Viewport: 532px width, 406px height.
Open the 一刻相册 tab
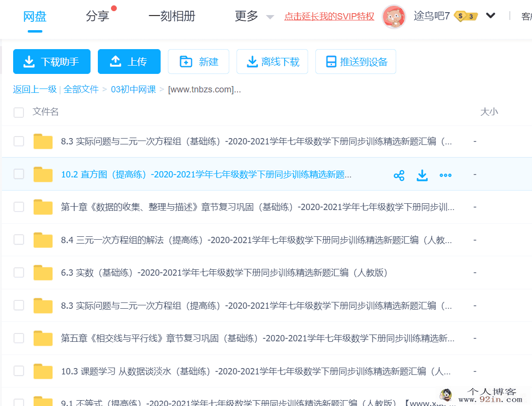[x=172, y=16]
